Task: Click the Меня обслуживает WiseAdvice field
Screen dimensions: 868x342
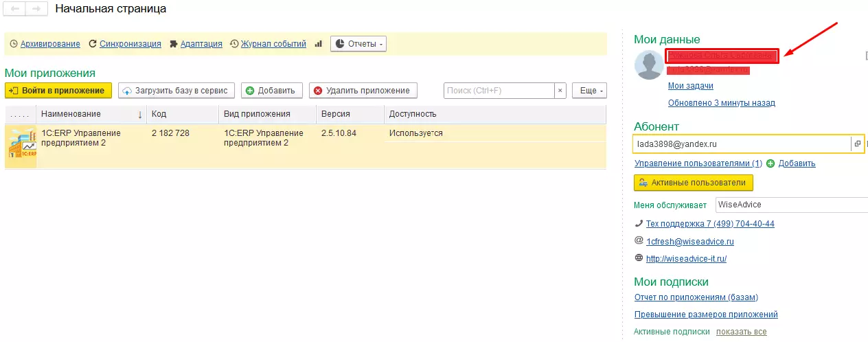Action: pyautogui.click(x=791, y=205)
